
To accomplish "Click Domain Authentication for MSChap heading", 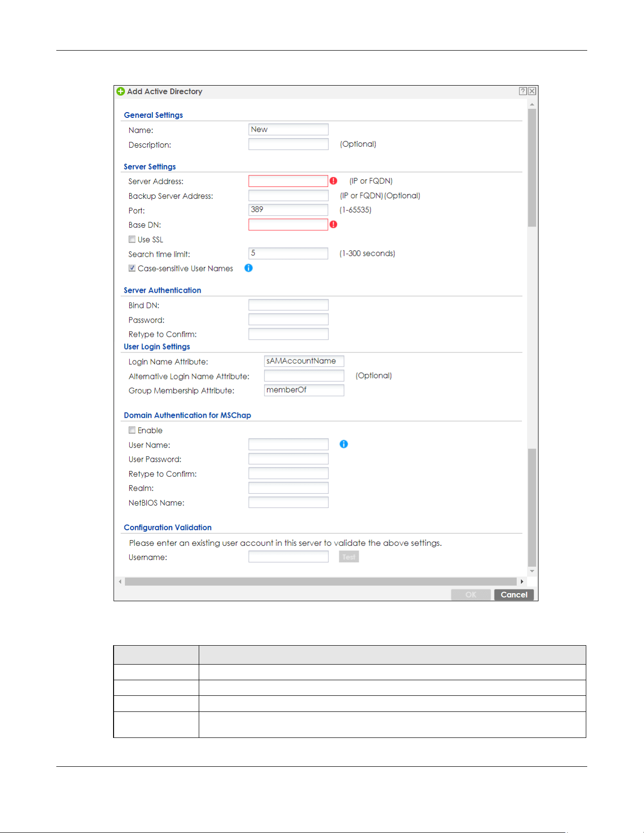I will pyautogui.click(x=187, y=415).
